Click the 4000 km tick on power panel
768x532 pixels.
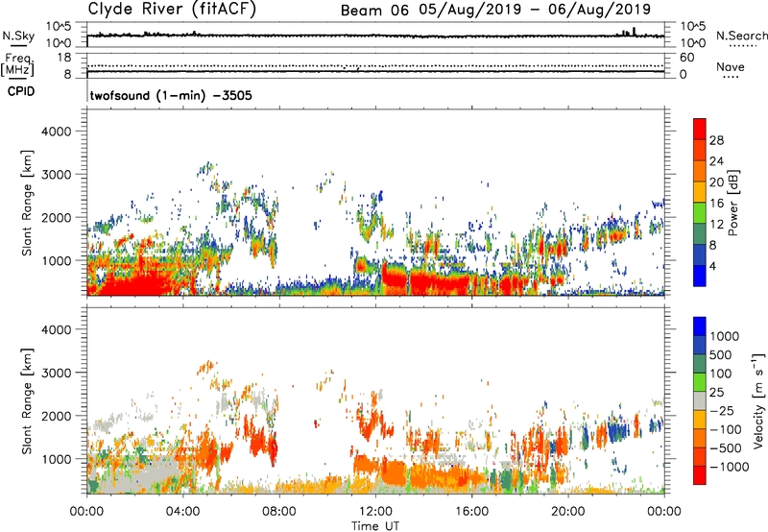pos(56,132)
